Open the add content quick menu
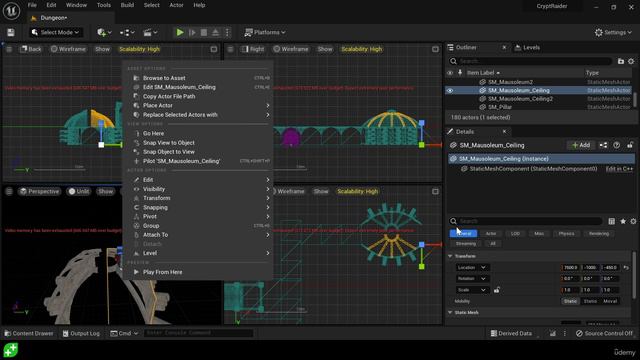Image resolution: width=640 pixels, height=360 pixels. pyautogui.click(x=104, y=32)
